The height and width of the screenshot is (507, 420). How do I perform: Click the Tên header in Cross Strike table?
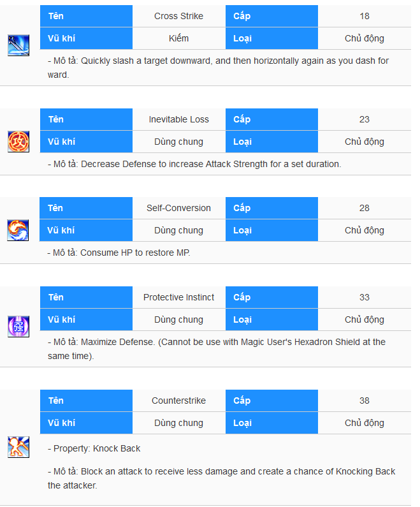(x=86, y=16)
